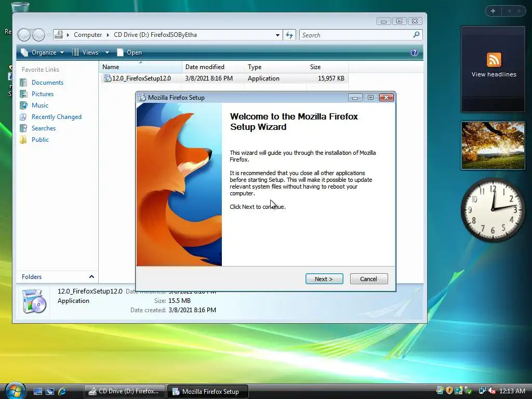The width and height of the screenshot is (532, 399).
Task: Click the Searches folder icon
Action: click(x=23, y=128)
